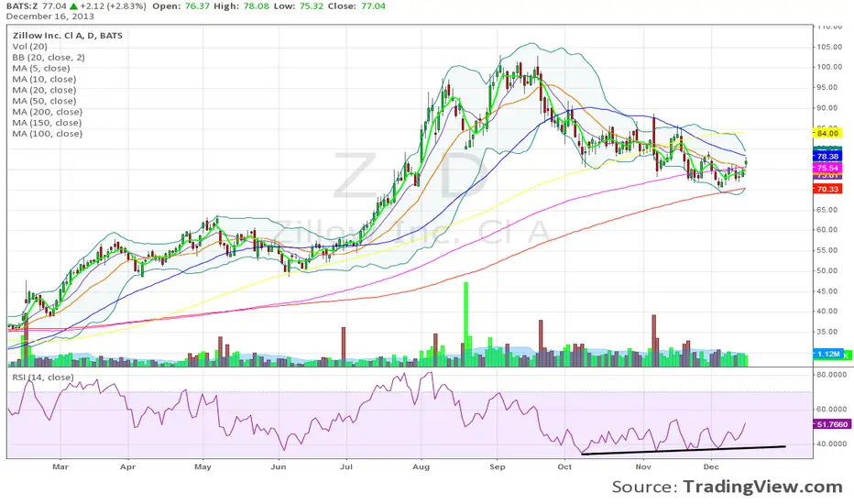Select the MA (50, close) indicator label
The height and width of the screenshot is (504, 854).
[44, 101]
